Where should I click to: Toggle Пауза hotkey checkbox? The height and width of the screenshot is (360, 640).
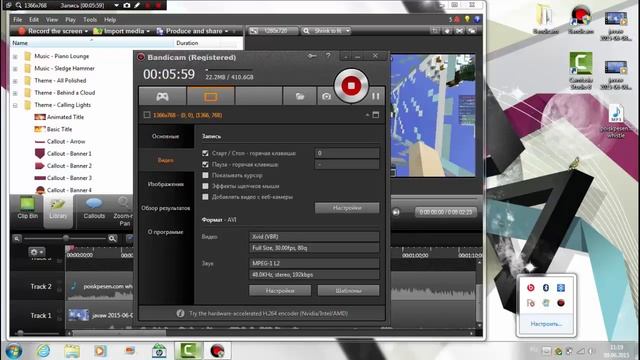[205, 164]
